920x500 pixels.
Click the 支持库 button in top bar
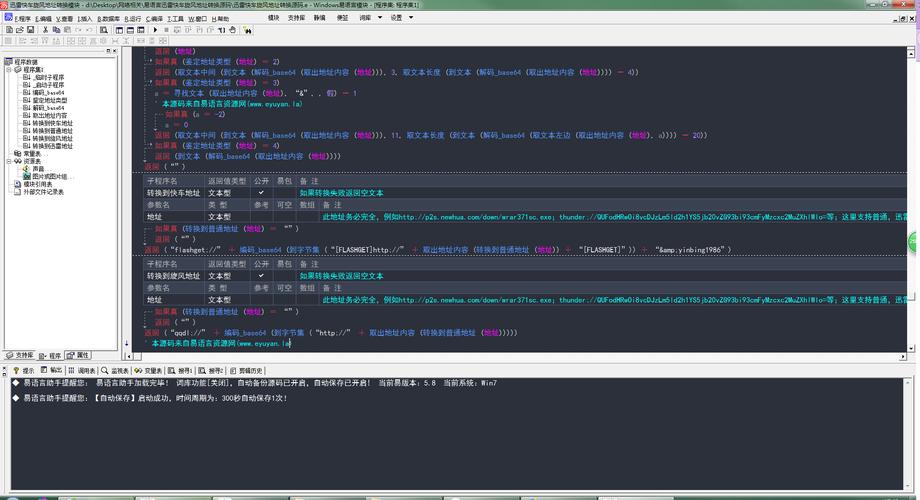pyautogui.click(x=297, y=18)
